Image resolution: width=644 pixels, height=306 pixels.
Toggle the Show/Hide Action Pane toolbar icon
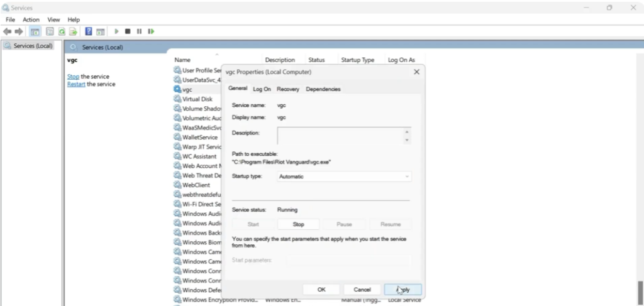pyautogui.click(x=100, y=31)
